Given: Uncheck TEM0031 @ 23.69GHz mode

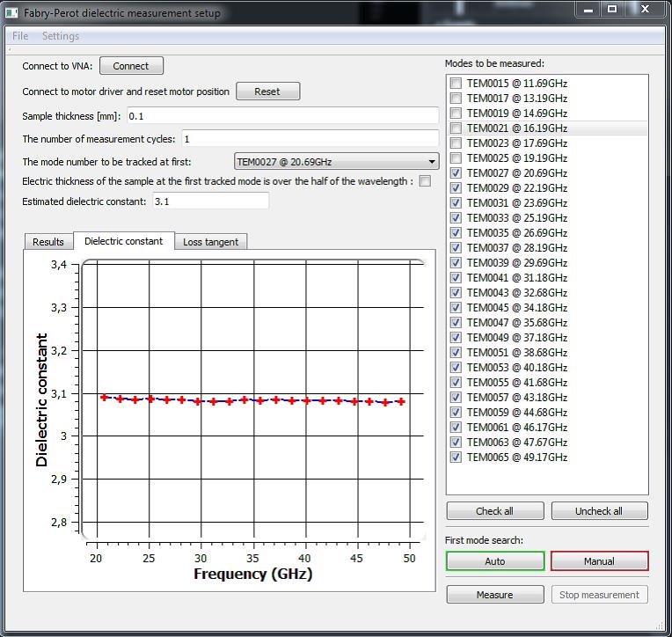Looking at the screenshot, I should [456, 203].
